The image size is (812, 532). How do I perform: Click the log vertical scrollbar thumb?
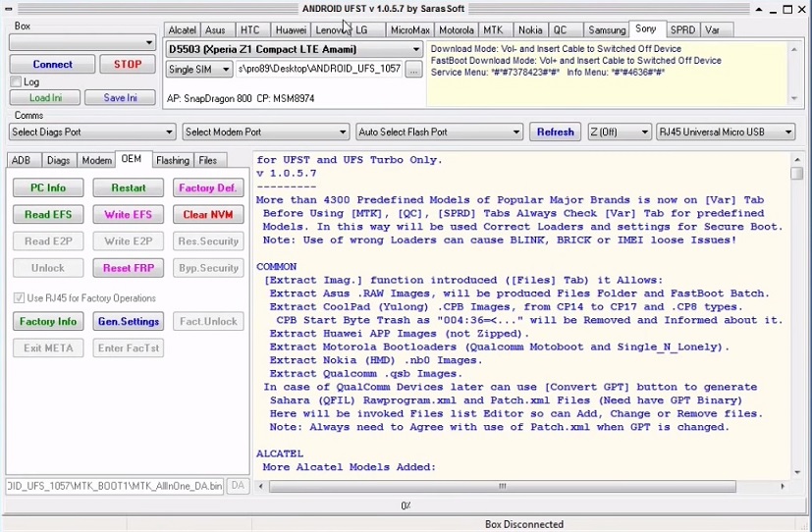click(x=797, y=174)
